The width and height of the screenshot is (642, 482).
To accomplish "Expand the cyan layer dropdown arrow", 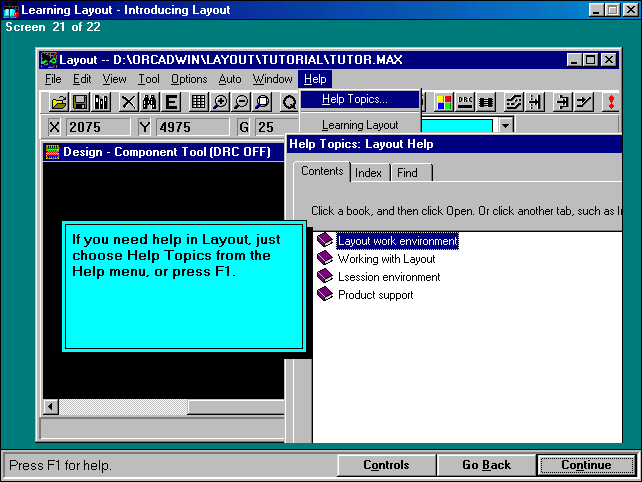I will [506, 126].
